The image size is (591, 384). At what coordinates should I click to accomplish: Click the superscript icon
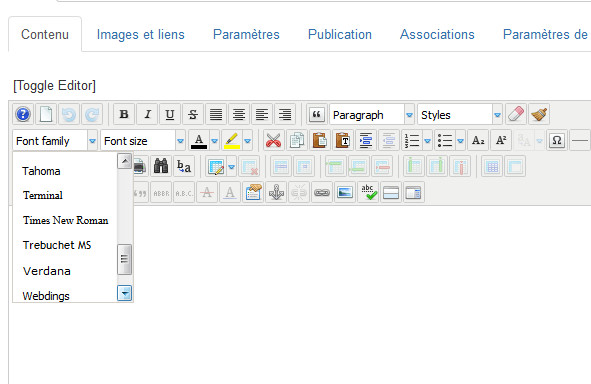pyautogui.click(x=501, y=141)
